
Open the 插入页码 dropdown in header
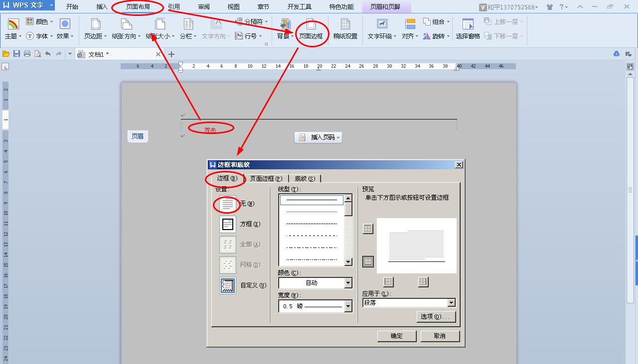318,137
